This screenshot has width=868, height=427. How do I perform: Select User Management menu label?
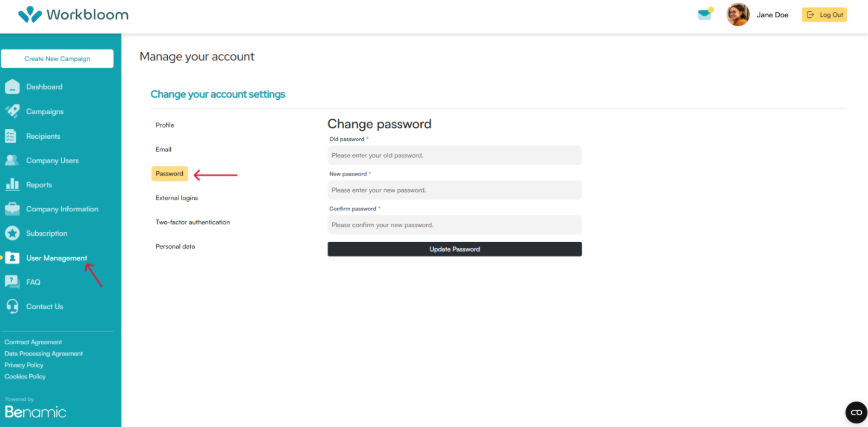(x=56, y=258)
